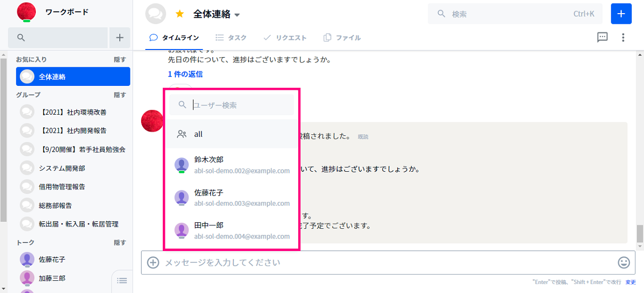Toggle the favorite star for 全体連絡
The width and height of the screenshot is (644, 293).
[x=179, y=14]
